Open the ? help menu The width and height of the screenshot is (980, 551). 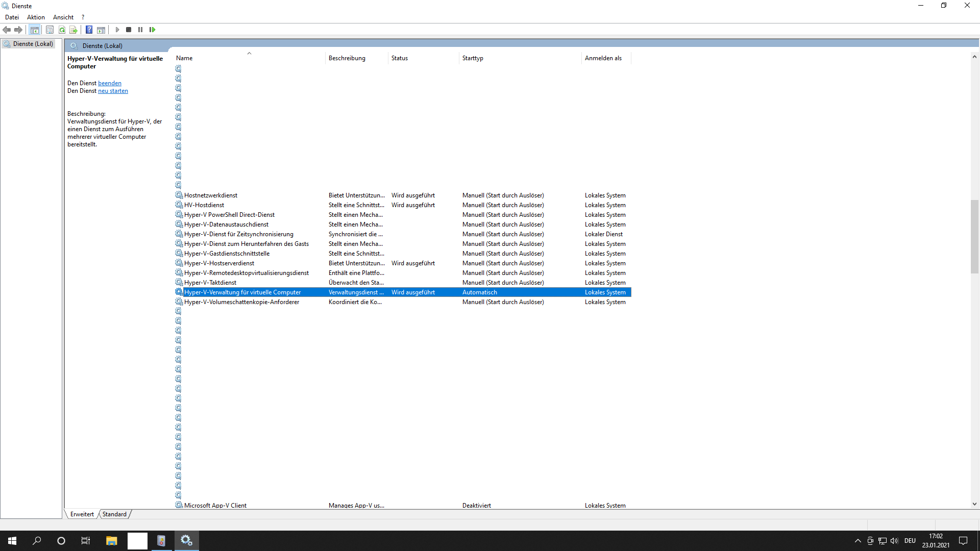tap(83, 17)
